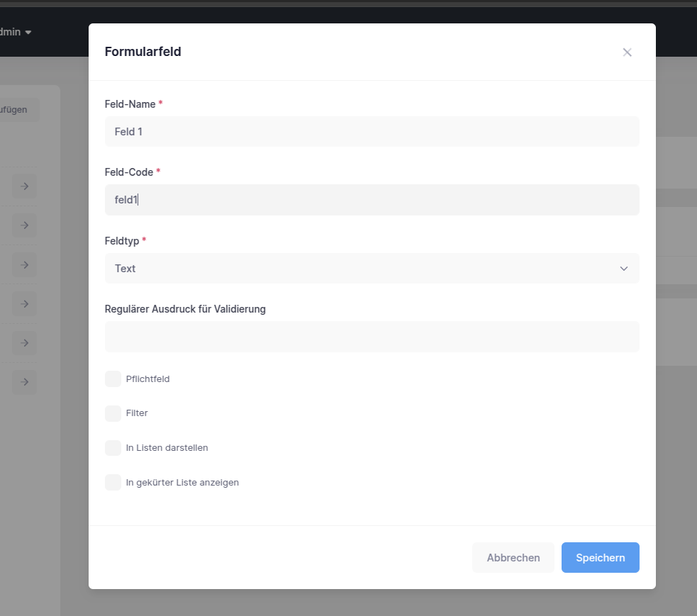Expand the Feldtyp chevron to change 'Text'

[x=623, y=268]
